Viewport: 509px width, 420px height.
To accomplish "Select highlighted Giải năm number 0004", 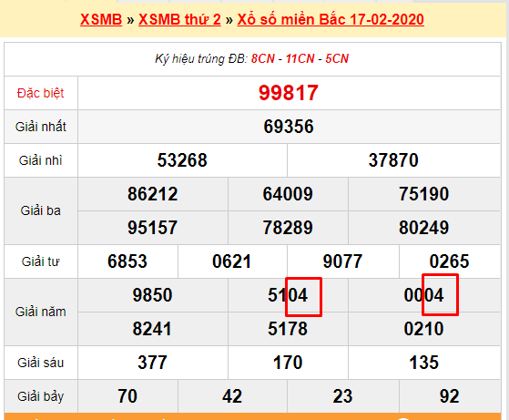I will pyautogui.click(x=423, y=295).
